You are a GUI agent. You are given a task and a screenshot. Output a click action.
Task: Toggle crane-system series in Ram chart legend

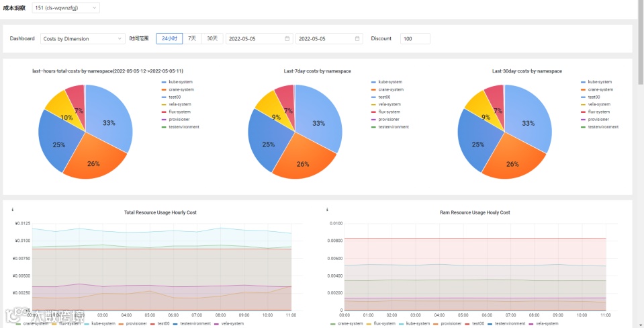tap(347, 323)
